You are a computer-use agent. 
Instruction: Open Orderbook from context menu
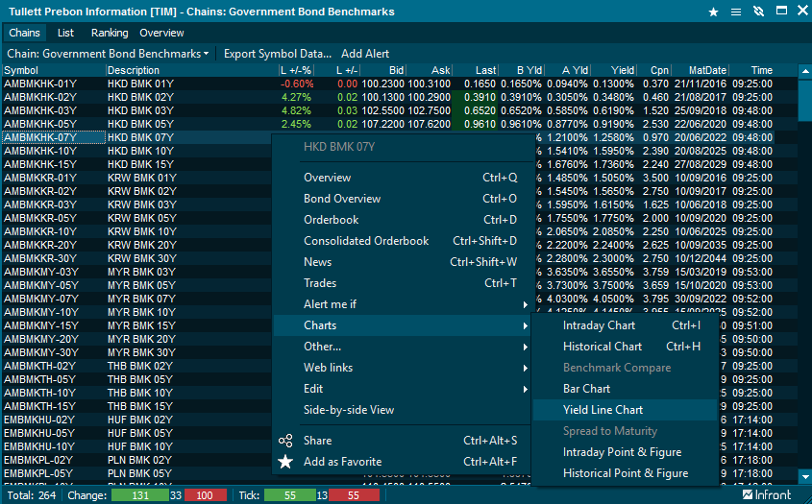[x=403, y=220]
